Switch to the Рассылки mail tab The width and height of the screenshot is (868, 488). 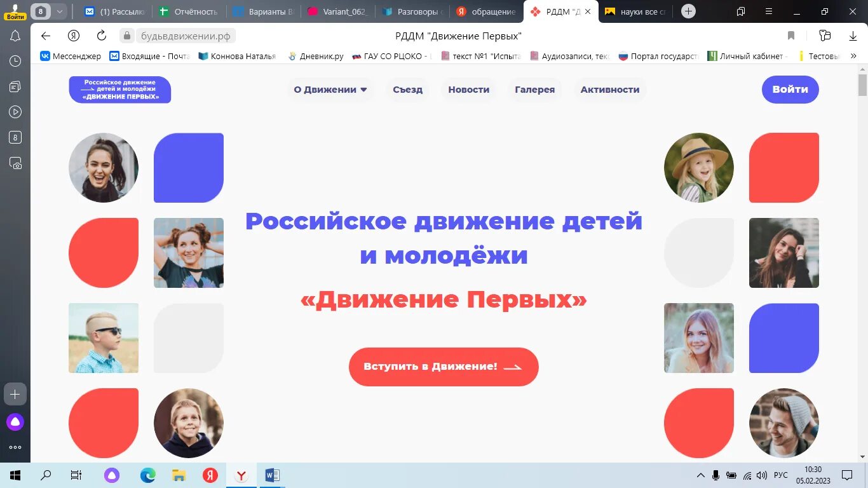click(116, 11)
